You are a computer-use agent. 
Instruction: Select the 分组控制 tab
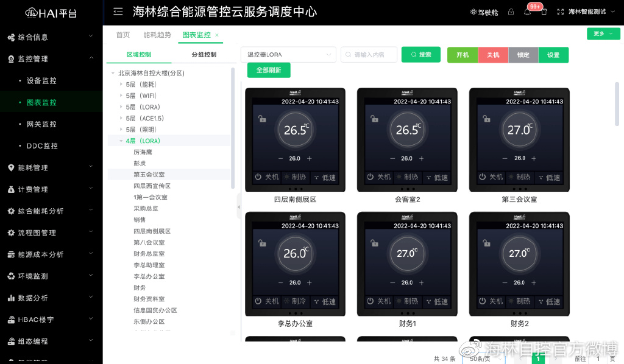(x=204, y=54)
